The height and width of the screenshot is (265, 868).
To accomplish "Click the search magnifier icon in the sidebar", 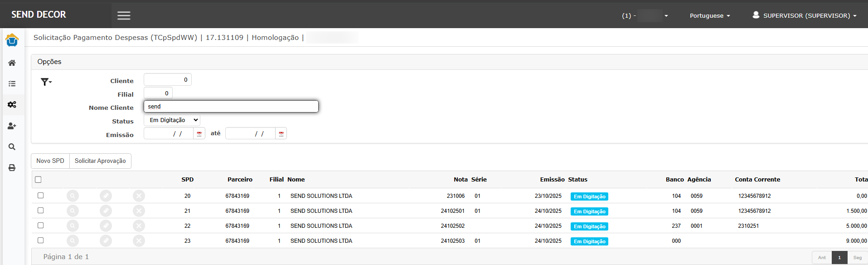I will (x=12, y=147).
